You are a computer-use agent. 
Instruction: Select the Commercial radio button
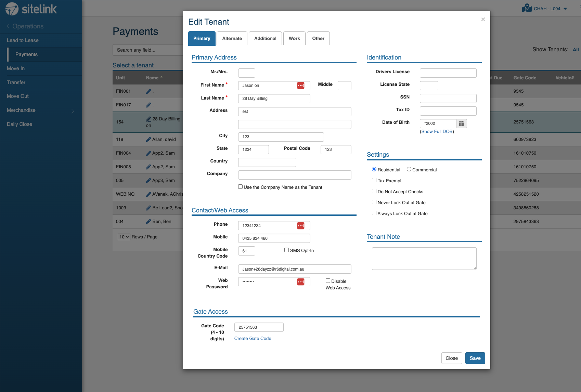point(409,169)
